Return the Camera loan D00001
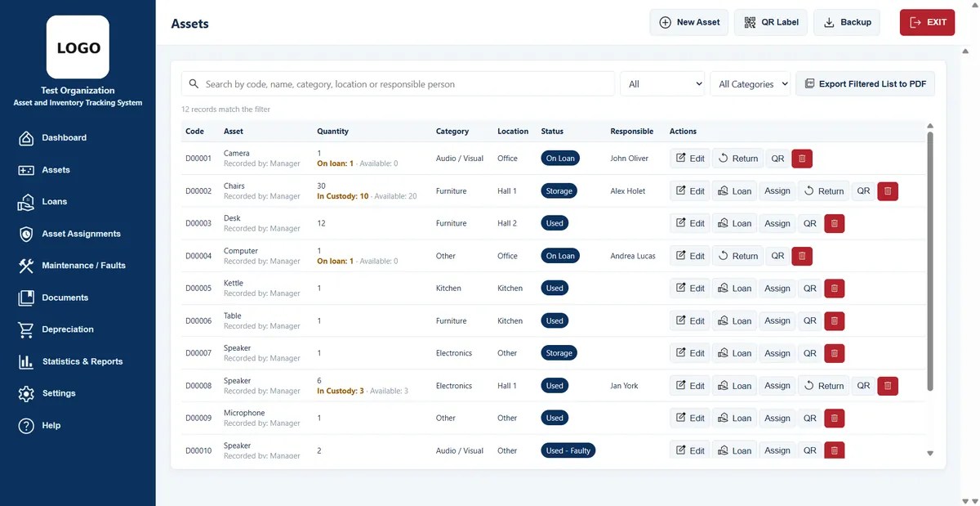 coord(738,159)
